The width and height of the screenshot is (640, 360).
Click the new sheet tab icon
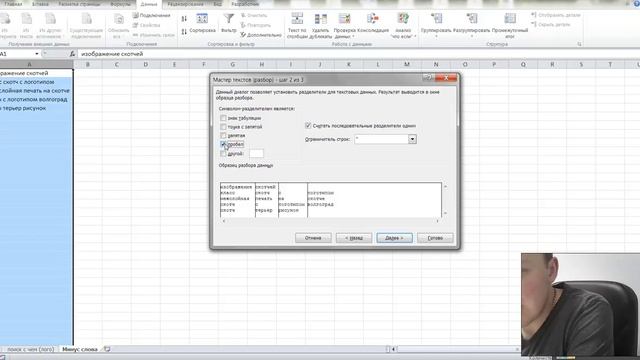[107, 349]
